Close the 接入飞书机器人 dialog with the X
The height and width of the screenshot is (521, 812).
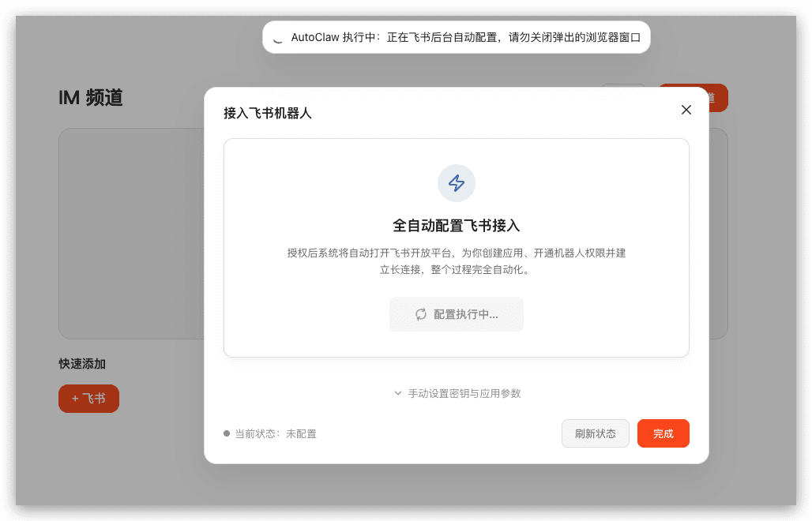686,110
